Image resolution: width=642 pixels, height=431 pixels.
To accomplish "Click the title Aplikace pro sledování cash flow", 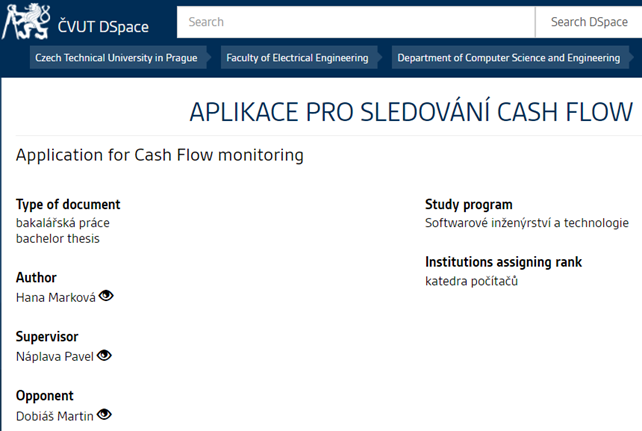I will [411, 112].
